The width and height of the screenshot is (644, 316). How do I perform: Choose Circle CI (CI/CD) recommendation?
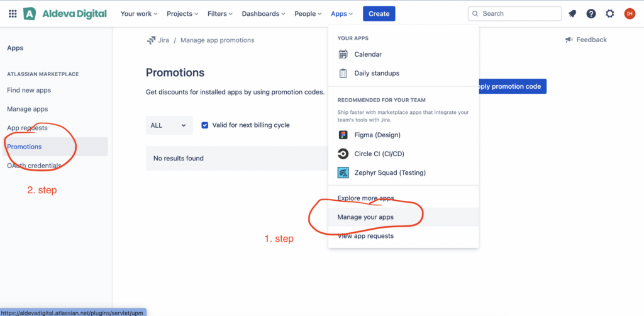tap(403, 154)
